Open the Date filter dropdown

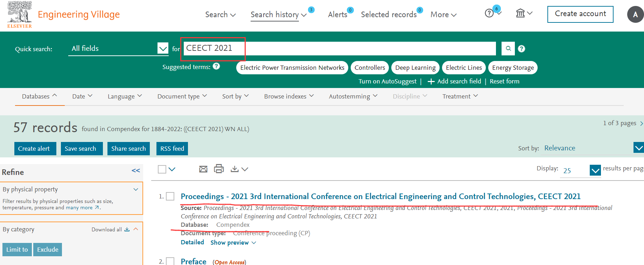[82, 96]
